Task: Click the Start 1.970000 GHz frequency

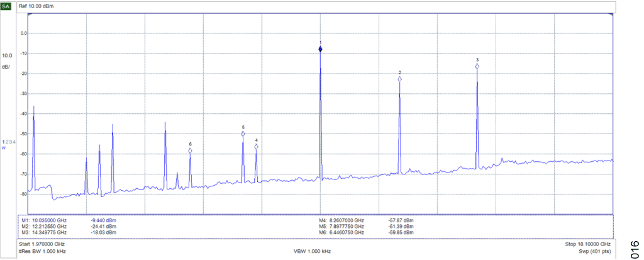Action: [42, 244]
